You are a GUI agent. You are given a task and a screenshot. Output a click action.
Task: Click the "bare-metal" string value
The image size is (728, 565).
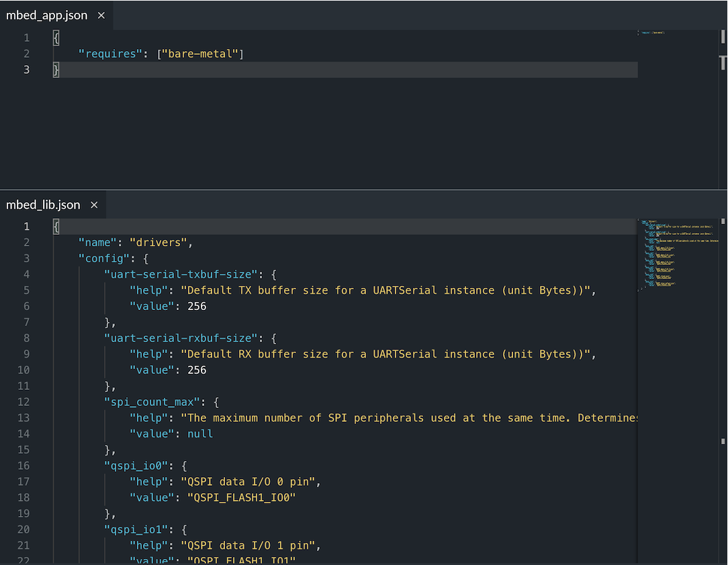(200, 54)
